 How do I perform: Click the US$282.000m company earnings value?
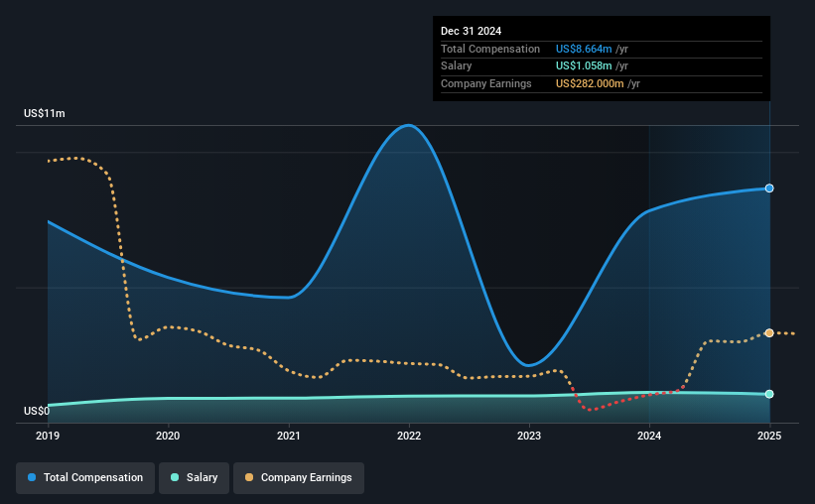point(590,83)
